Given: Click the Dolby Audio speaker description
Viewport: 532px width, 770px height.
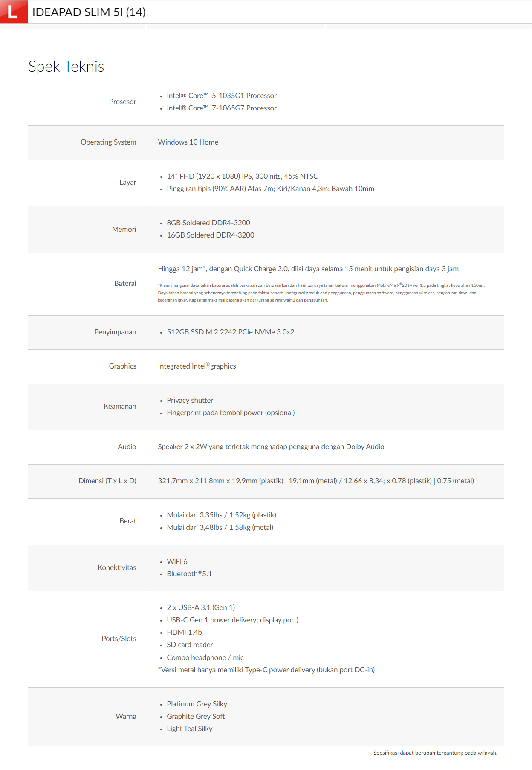Looking at the screenshot, I should pos(271,447).
